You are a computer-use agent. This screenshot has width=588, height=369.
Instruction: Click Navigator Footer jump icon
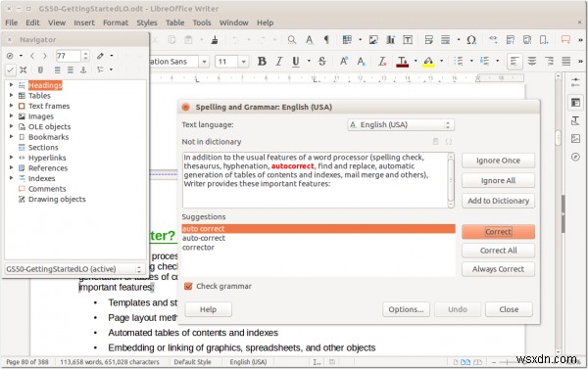click(x=71, y=69)
